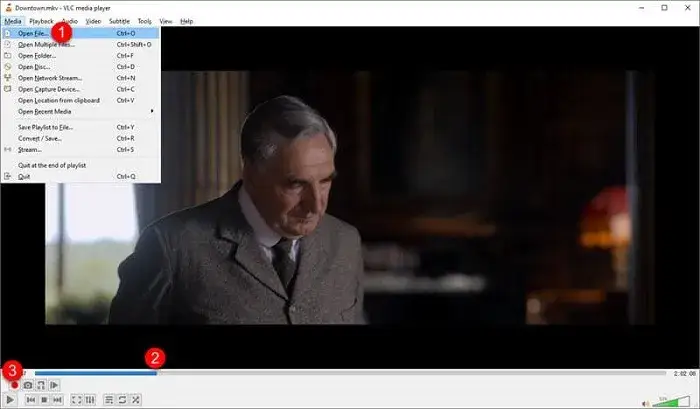Choose Stream... from Media menu
The image size is (700, 409).
(x=80, y=149)
